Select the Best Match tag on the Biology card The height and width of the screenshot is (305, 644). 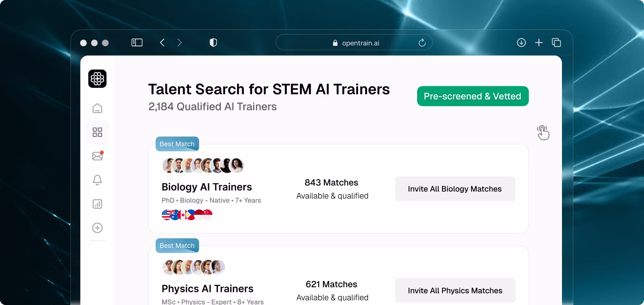(x=177, y=144)
